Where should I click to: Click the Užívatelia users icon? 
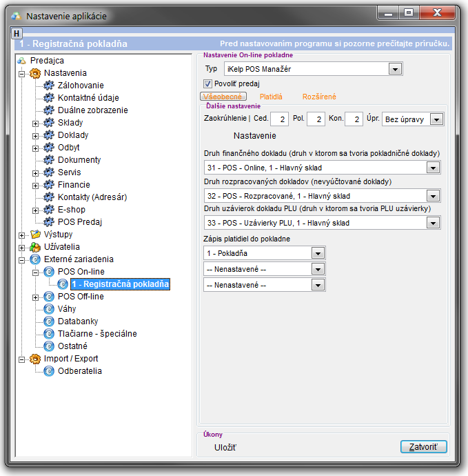coord(35,247)
